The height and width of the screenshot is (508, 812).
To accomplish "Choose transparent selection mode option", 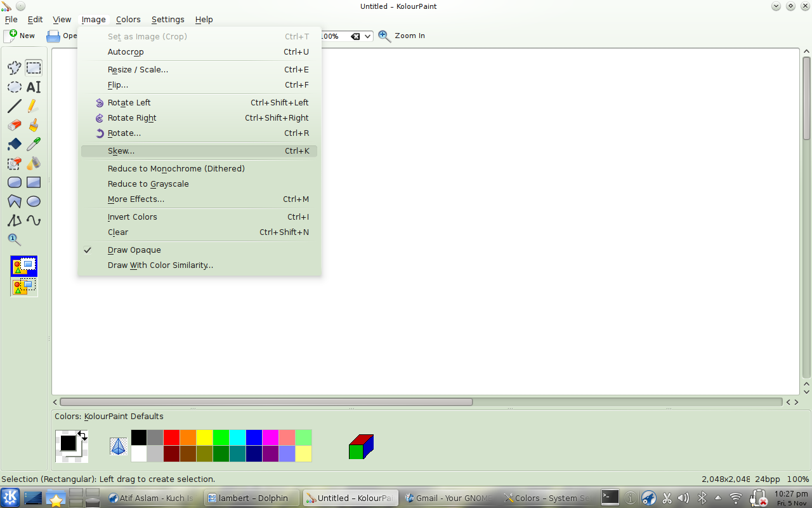I will pos(24,287).
